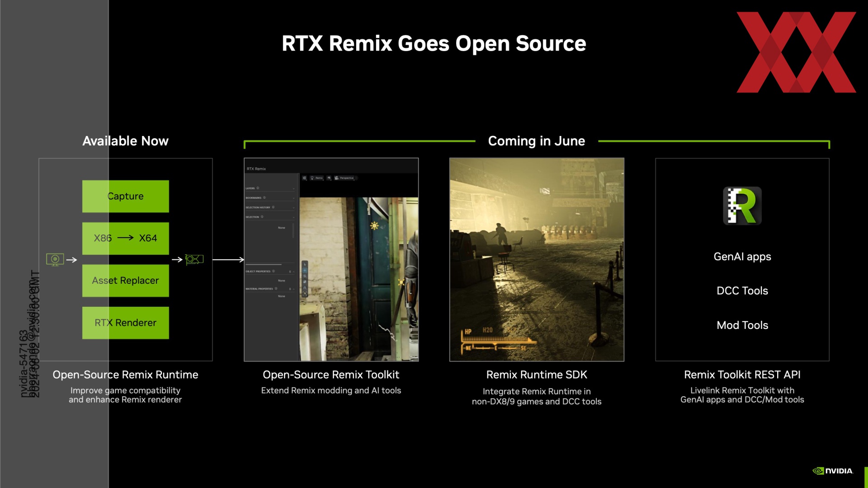Collapse the Object Properties section
The image size is (868, 488).
(294, 272)
